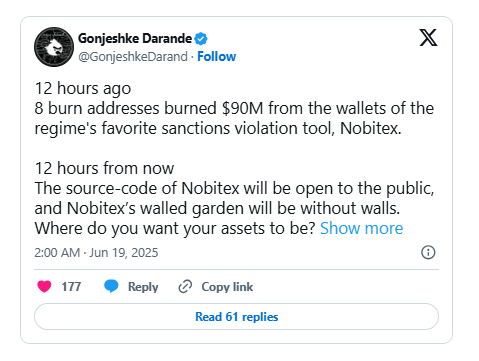
Task: Click the '12 hours ago' line
Action: coord(83,89)
